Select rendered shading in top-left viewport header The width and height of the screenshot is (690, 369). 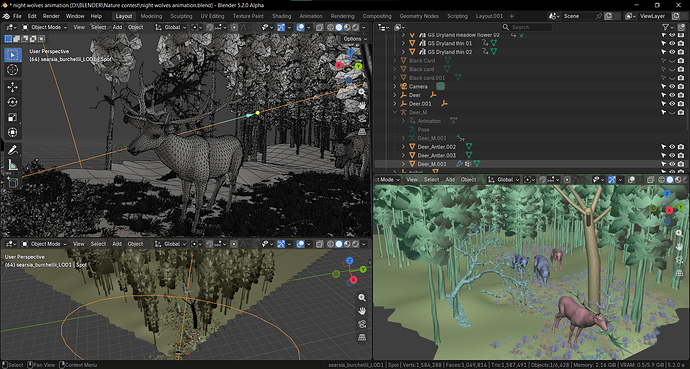(x=356, y=27)
